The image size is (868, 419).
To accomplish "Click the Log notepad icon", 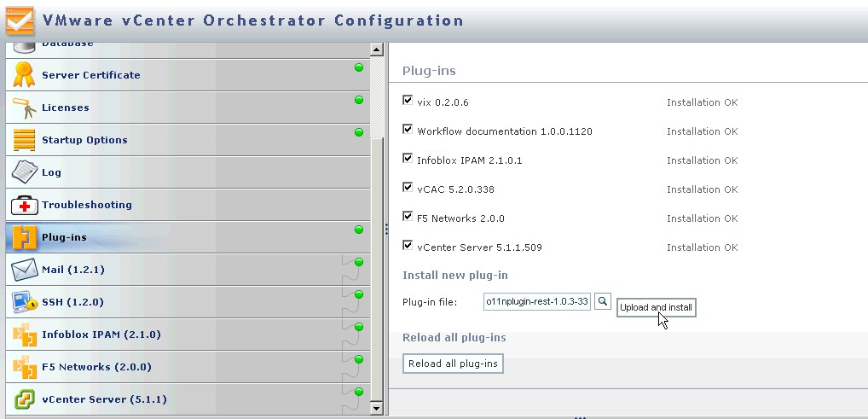I will point(24,172).
